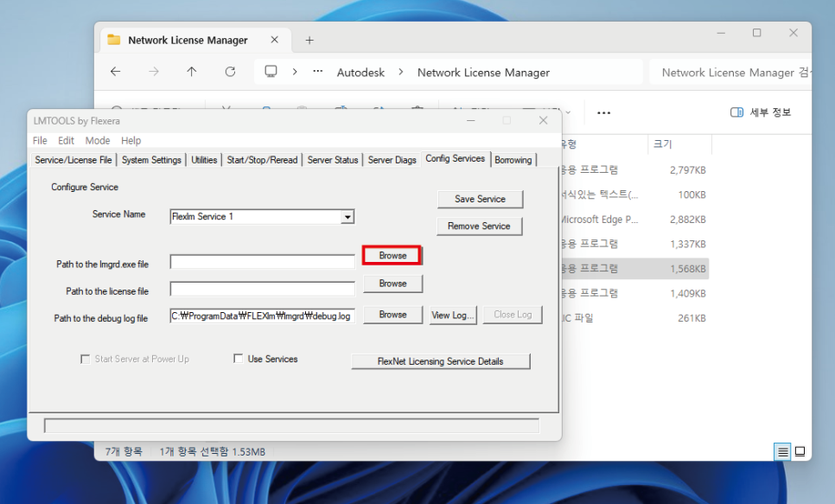
Task: Expand the chevron after the PC icon
Action: tap(295, 72)
